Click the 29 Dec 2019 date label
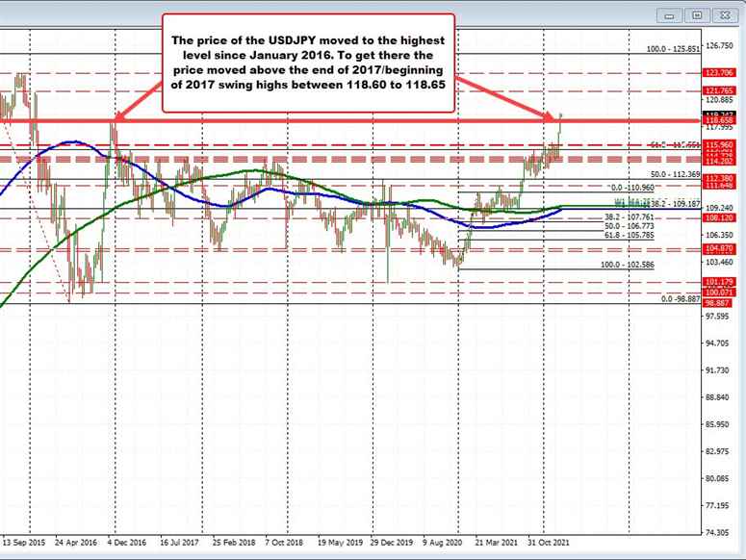Image resolution: width=746 pixels, height=560 pixels. click(392, 543)
